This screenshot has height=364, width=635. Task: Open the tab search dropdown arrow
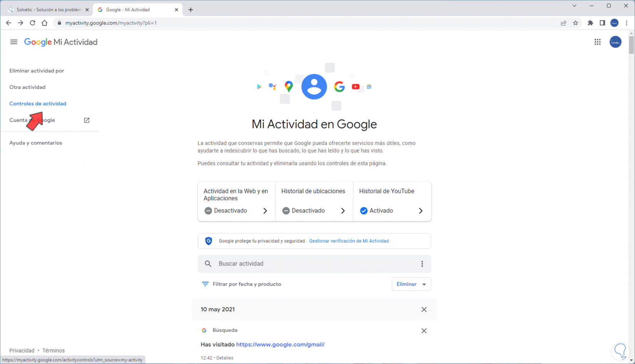[574, 6]
